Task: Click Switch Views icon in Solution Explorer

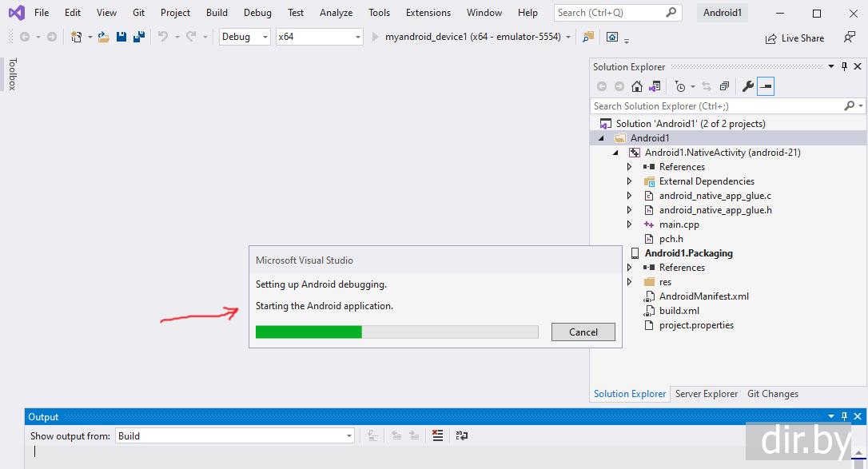Action: point(655,86)
